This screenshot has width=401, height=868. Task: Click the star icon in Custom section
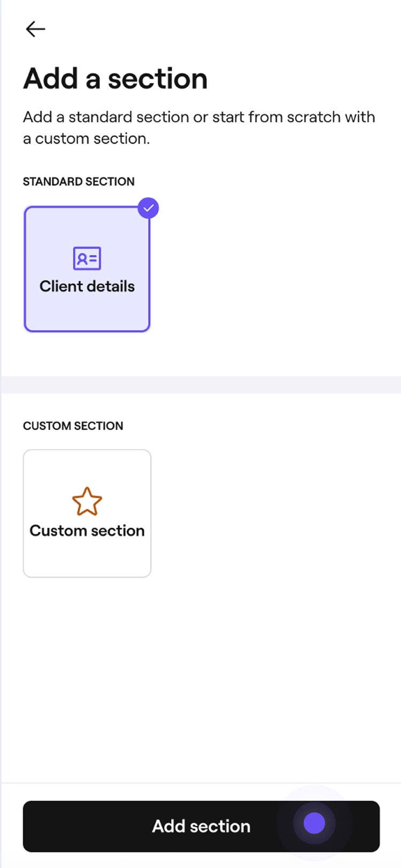click(87, 501)
